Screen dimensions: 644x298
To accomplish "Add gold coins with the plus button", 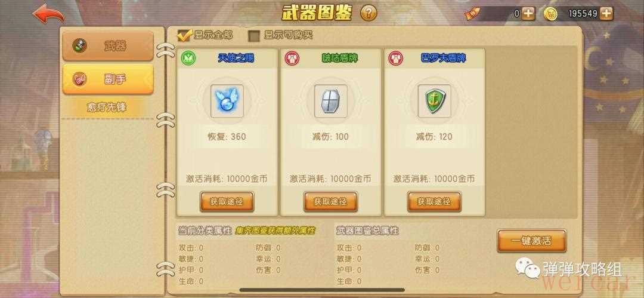I will tap(606, 14).
